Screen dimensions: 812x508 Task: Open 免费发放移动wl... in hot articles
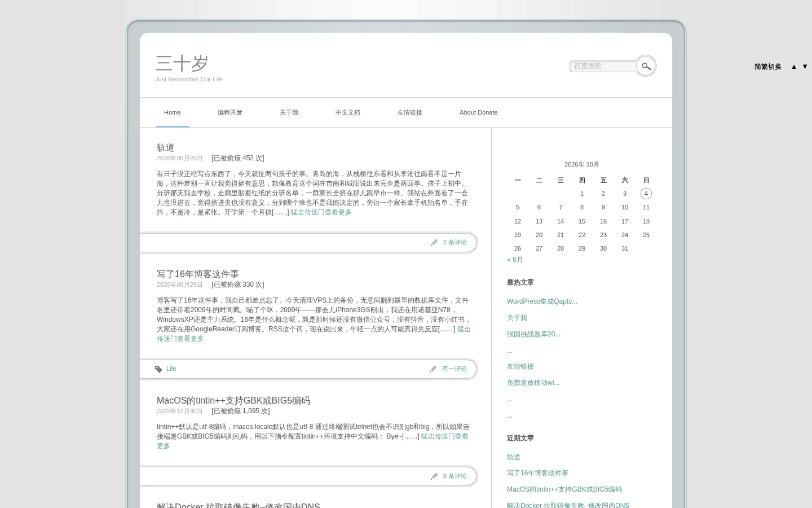[x=533, y=383]
